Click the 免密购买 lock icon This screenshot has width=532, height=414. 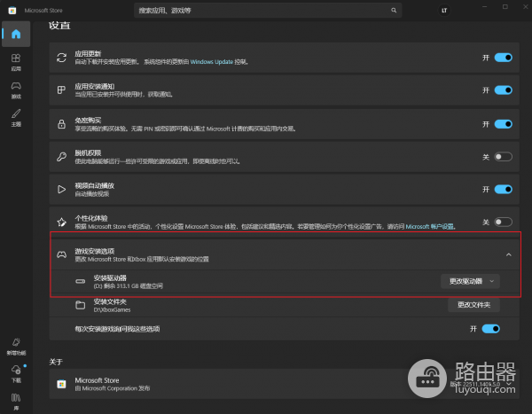(61, 124)
